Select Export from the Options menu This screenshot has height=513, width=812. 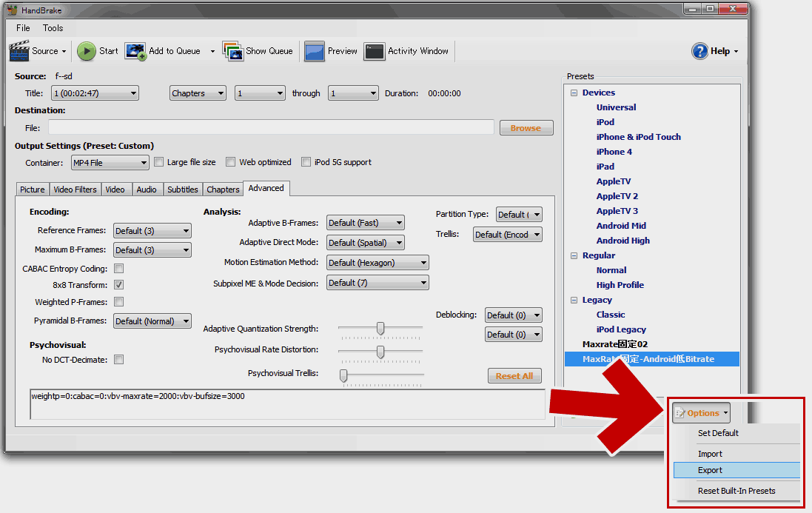(710, 470)
